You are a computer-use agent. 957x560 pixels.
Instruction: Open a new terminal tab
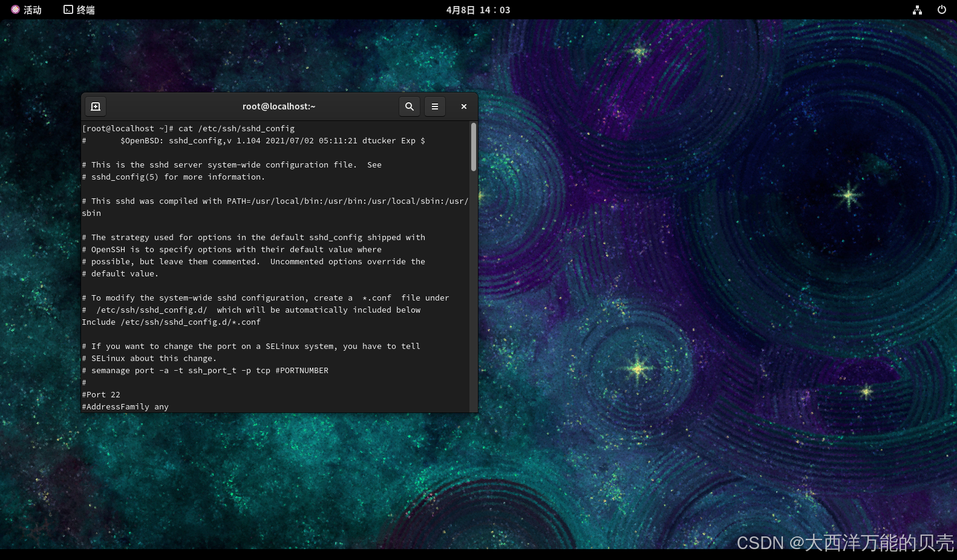click(96, 106)
